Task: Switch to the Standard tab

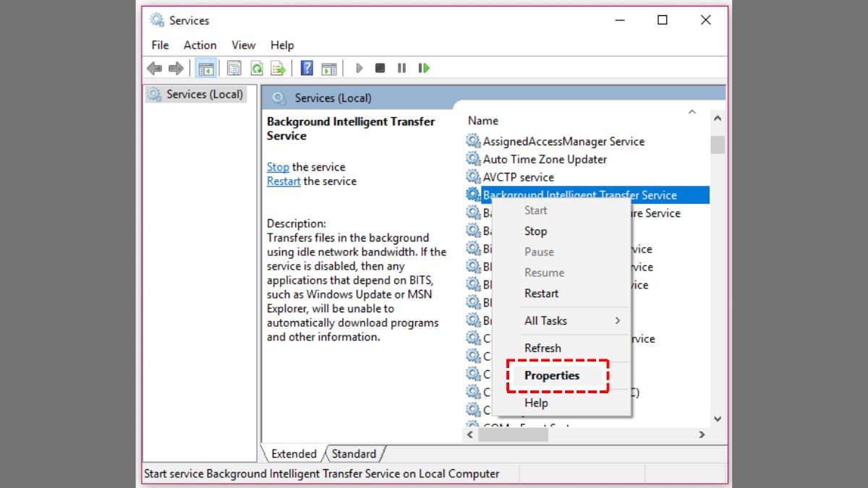Action: (x=354, y=454)
